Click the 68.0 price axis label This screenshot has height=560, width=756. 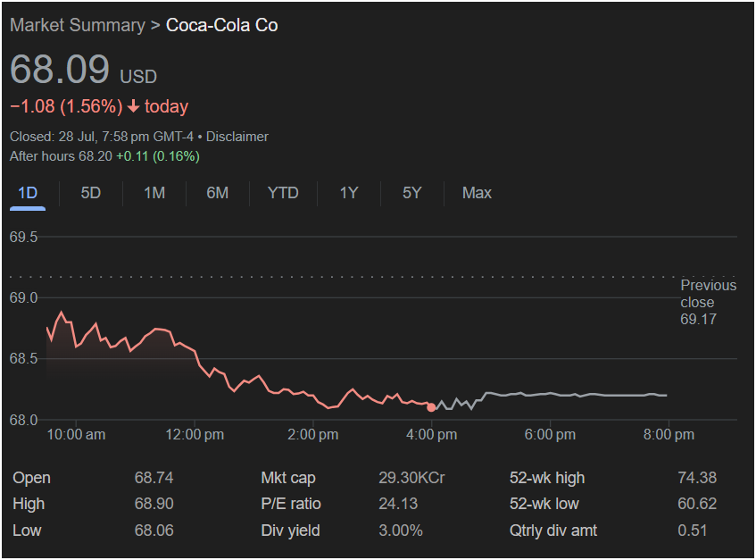[x=23, y=420]
